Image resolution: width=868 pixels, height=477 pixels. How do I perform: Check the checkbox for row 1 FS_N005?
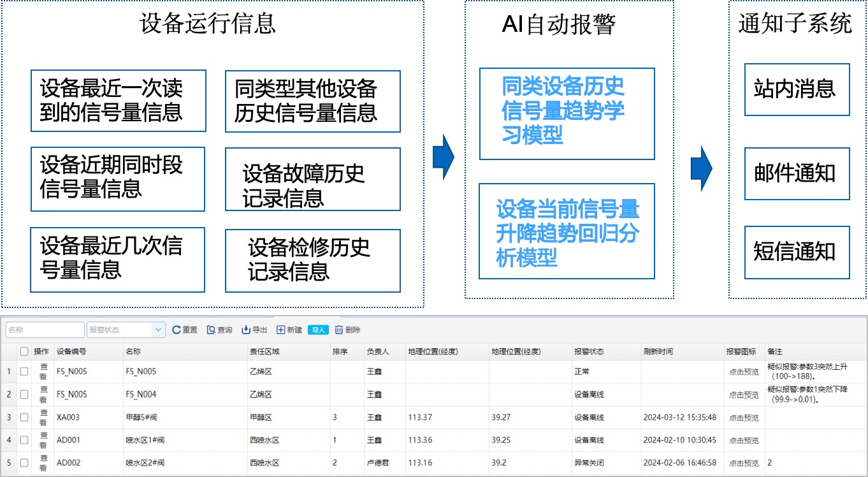(x=24, y=371)
